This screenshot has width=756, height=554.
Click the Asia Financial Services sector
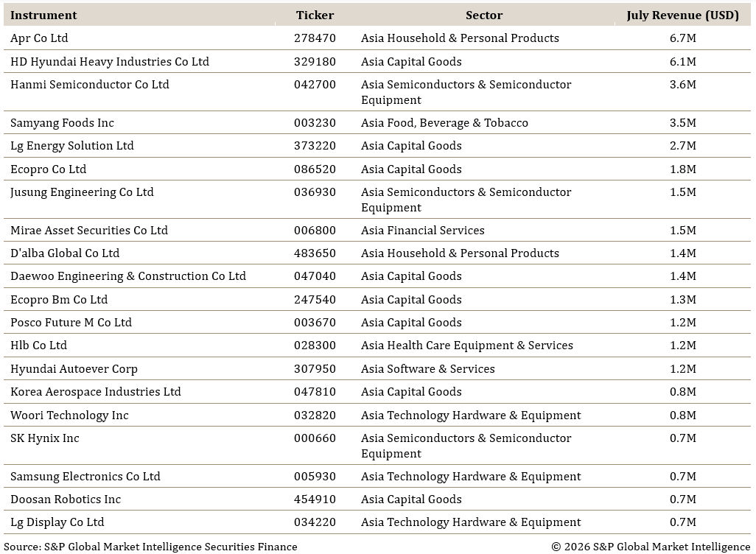[x=423, y=231]
